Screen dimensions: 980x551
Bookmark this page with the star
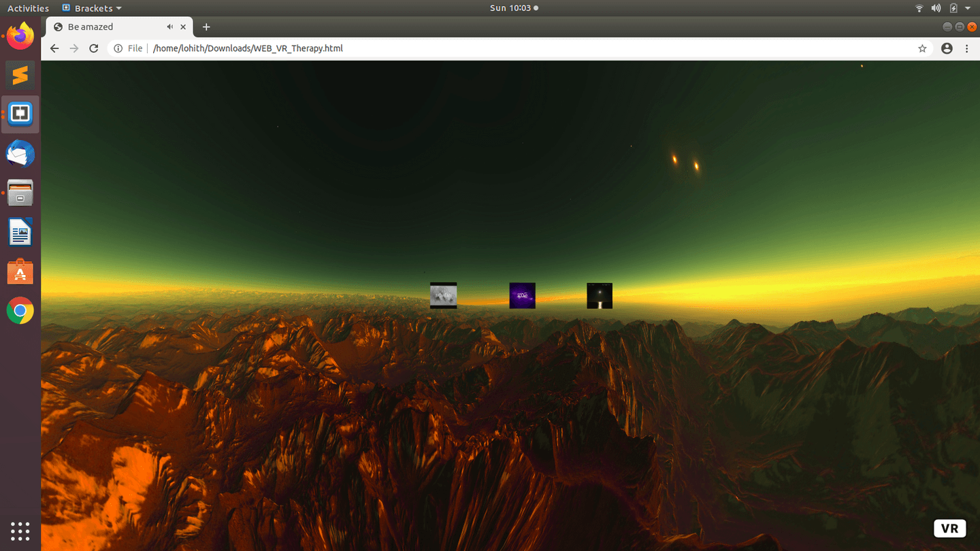tap(922, 48)
